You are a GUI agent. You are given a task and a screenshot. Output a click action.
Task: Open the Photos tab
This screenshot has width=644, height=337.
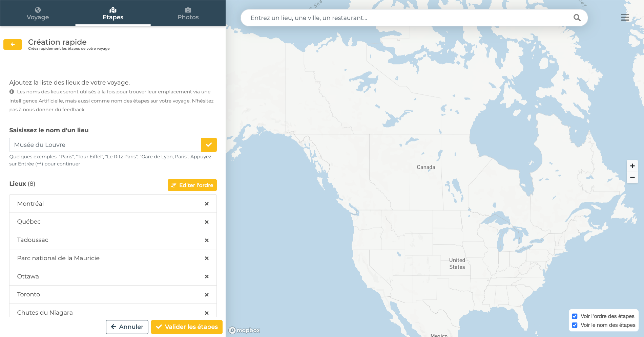tap(188, 14)
